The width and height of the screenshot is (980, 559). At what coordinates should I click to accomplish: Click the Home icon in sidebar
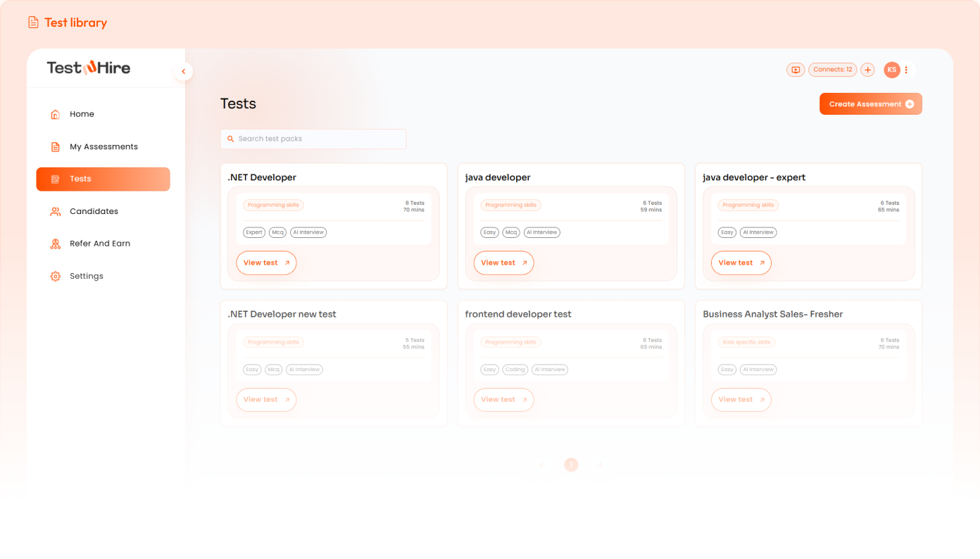pyautogui.click(x=56, y=114)
